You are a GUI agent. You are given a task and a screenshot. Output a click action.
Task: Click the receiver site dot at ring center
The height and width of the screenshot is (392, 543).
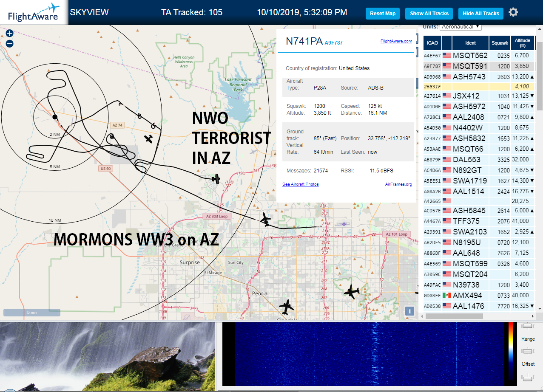(54, 117)
